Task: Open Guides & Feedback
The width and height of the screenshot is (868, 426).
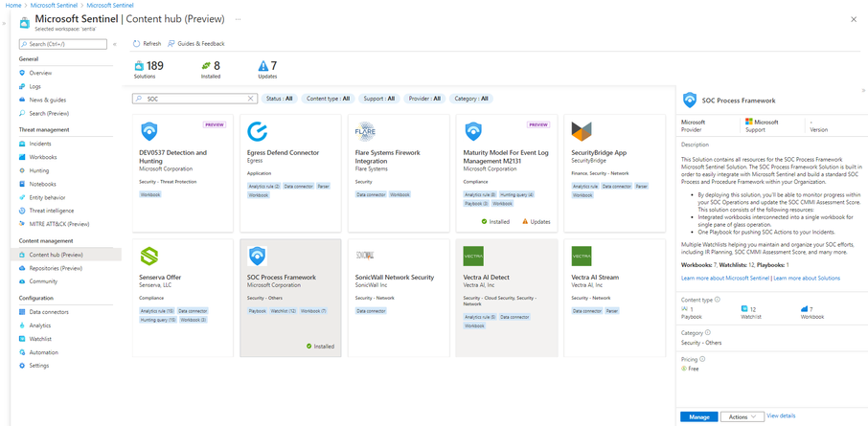Action: (x=196, y=44)
